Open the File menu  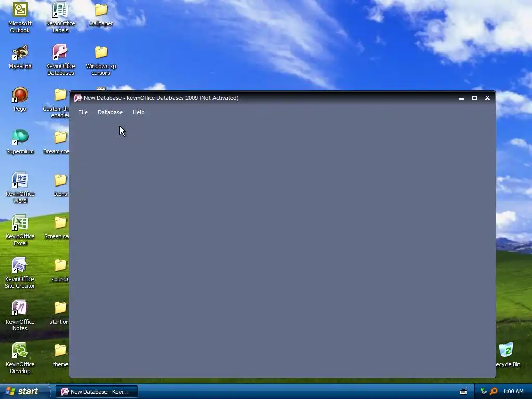(83, 112)
